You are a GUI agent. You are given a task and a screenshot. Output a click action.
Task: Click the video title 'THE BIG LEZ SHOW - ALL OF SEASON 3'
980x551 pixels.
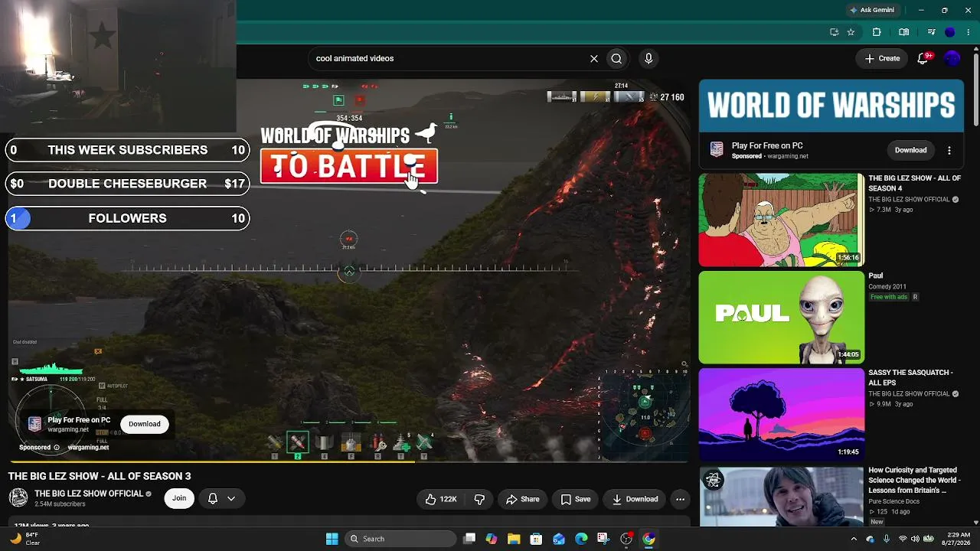100,476
